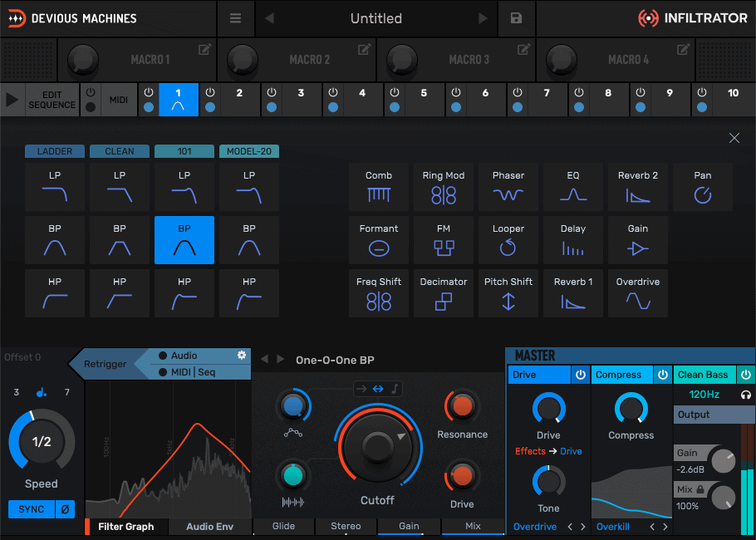Toggle power for slot 2

pyautogui.click(x=209, y=91)
